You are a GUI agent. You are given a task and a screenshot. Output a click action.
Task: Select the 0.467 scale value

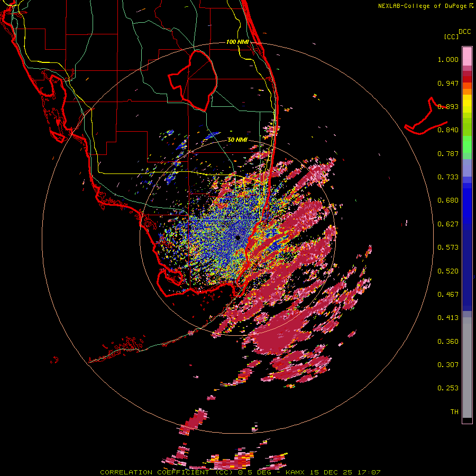pyautogui.click(x=448, y=295)
